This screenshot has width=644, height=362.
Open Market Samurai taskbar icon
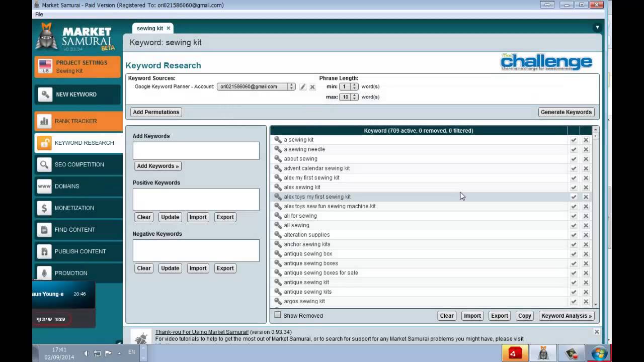pos(543,353)
